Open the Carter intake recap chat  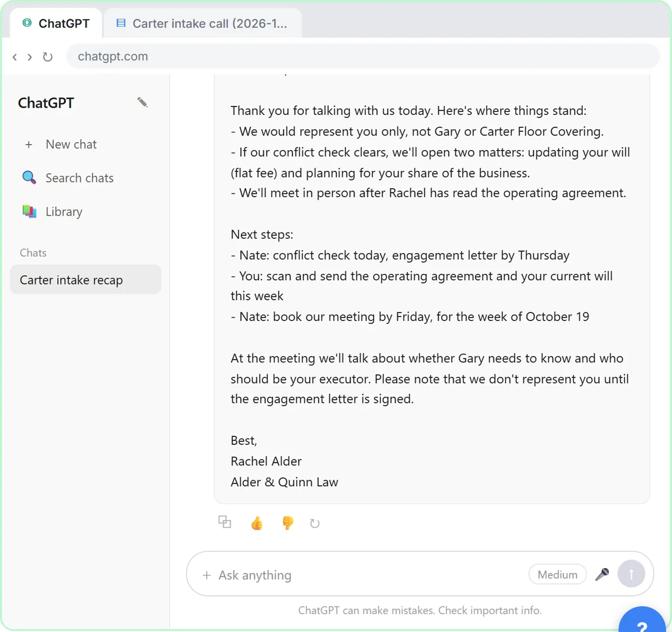click(86, 280)
